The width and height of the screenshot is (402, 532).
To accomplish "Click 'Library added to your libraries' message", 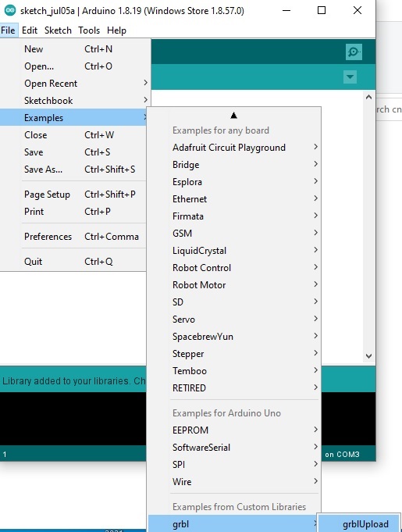I will [74, 381].
